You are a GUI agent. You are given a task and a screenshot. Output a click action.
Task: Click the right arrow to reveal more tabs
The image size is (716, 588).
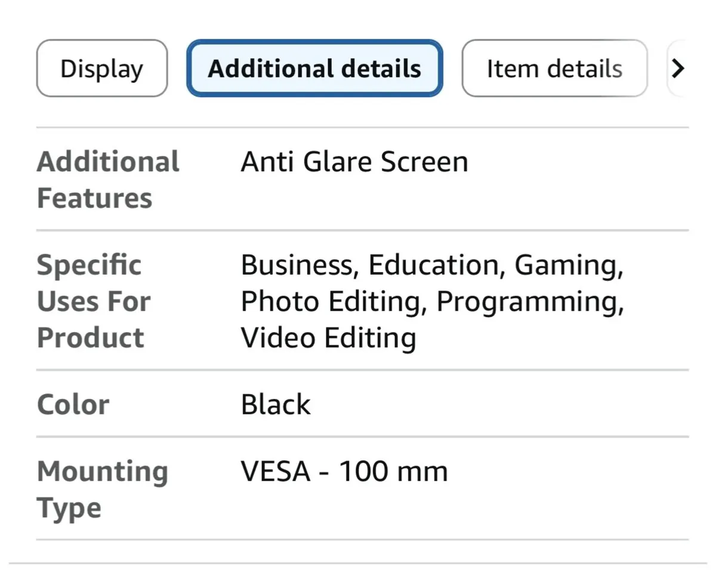679,68
